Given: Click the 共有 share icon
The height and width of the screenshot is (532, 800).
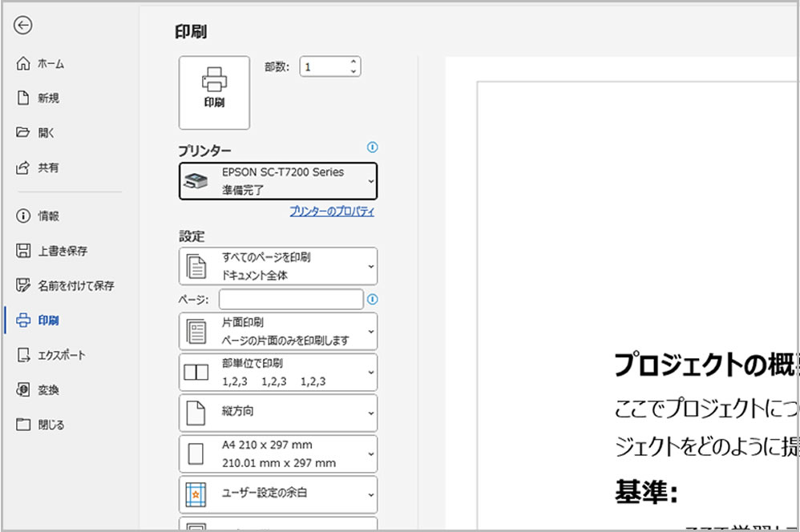Looking at the screenshot, I should [x=23, y=168].
